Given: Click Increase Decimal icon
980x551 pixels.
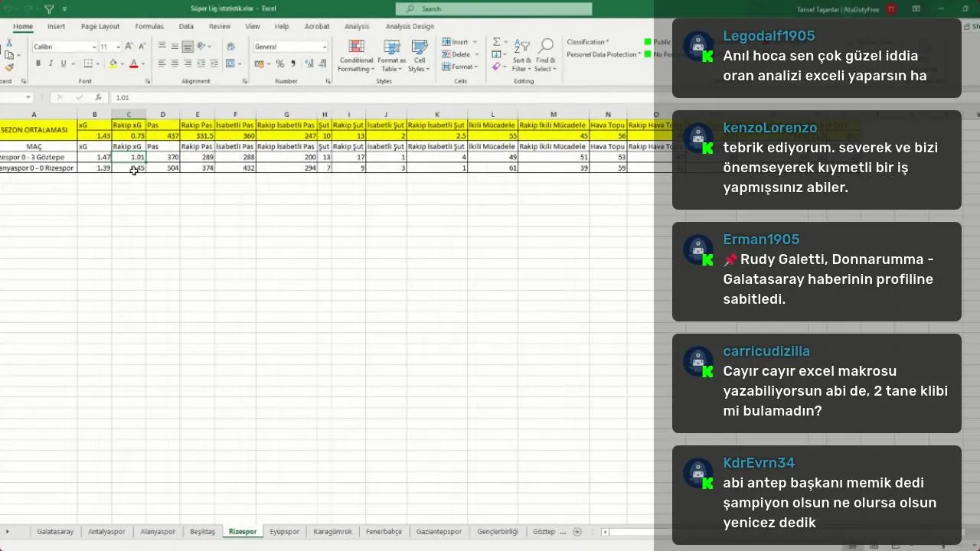Looking at the screenshot, I should (309, 64).
